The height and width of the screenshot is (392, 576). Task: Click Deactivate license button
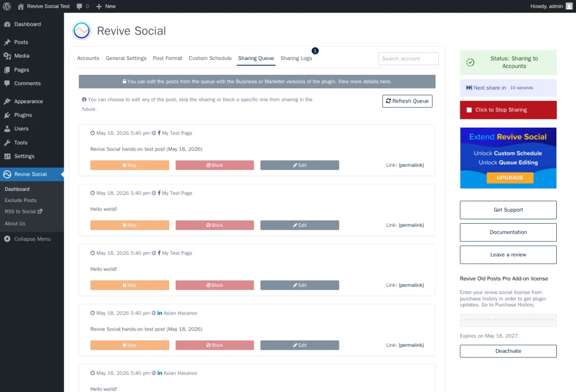click(x=508, y=351)
